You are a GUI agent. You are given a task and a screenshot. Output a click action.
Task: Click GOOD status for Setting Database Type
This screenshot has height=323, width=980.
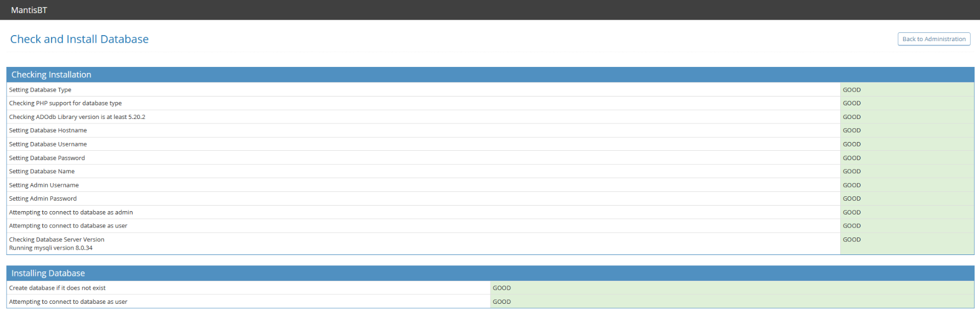852,90
